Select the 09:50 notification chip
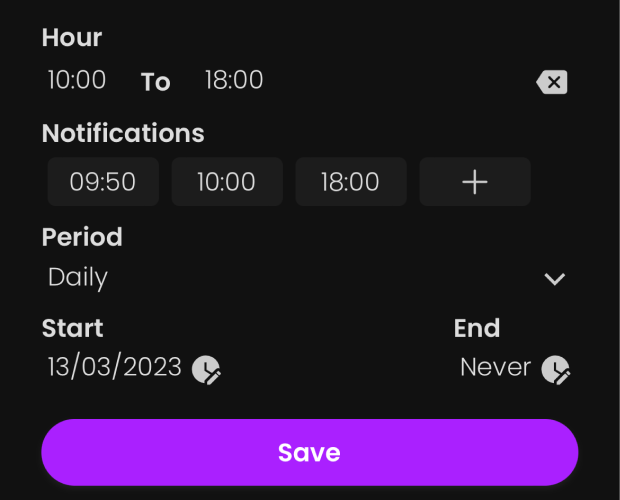Viewport: 620px width, 500px height. [103, 182]
